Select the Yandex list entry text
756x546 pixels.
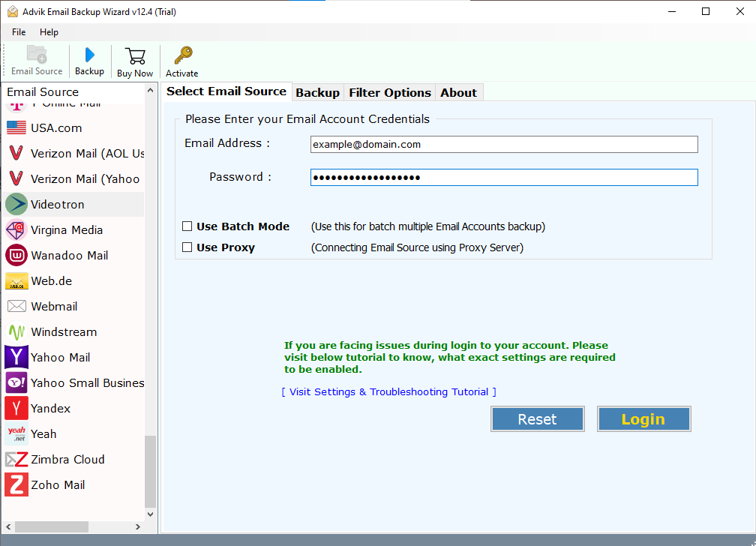(51, 409)
